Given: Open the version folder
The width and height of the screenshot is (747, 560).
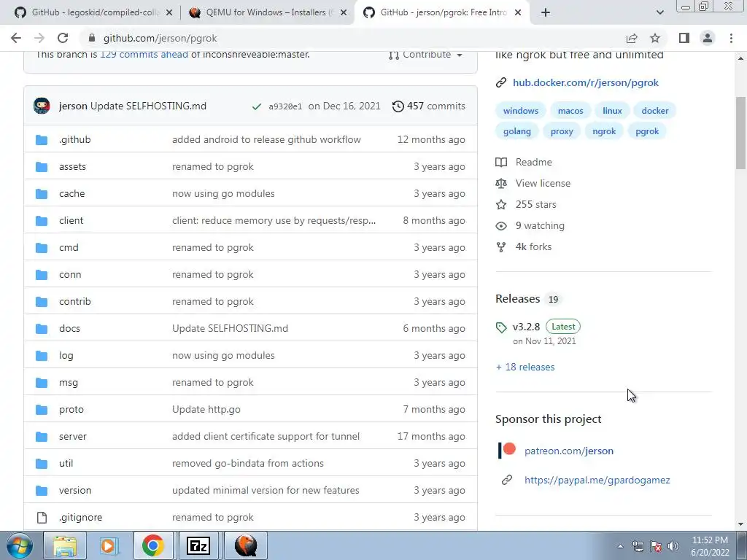Looking at the screenshot, I should (75, 491).
